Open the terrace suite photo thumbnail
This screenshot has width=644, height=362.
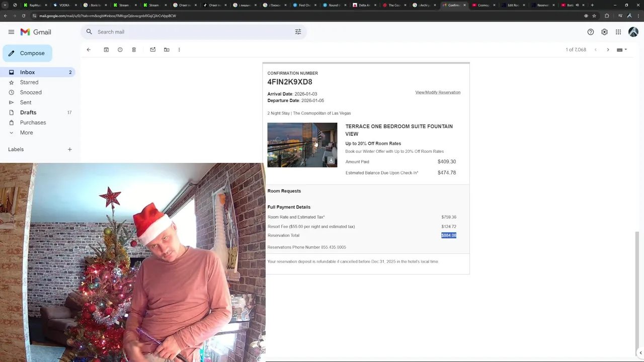pyautogui.click(x=302, y=145)
